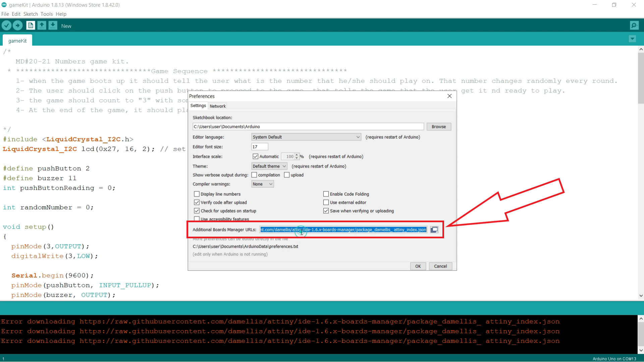This screenshot has width=644, height=362.
Task: Click the Serial Monitor magnifier icon
Action: [634, 25]
